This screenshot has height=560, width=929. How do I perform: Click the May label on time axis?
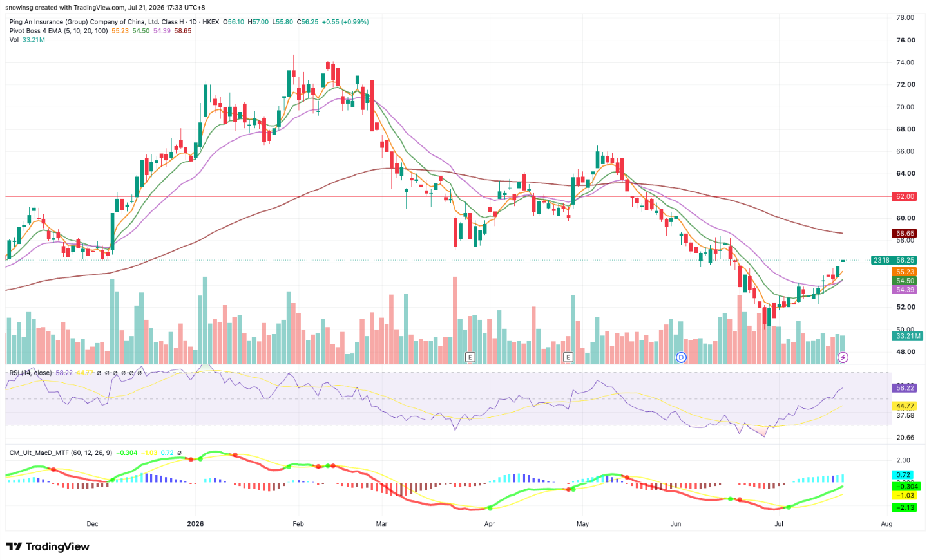[x=583, y=524]
